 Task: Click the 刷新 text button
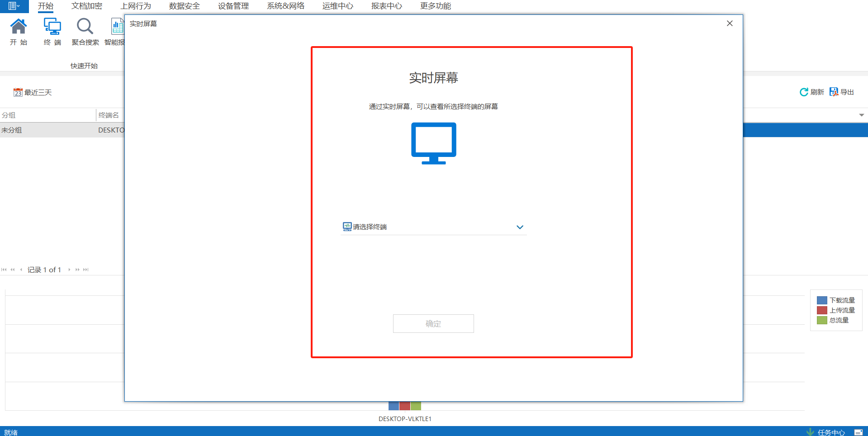click(x=817, y=92)
